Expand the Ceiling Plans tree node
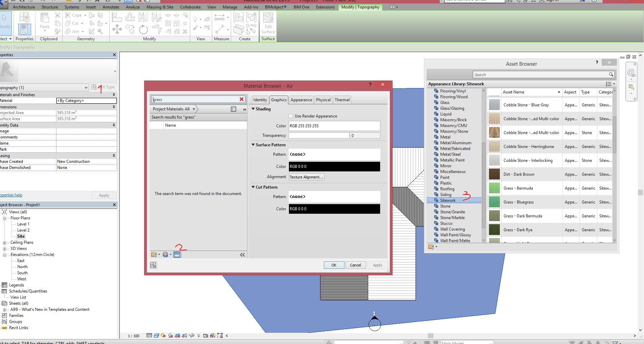The height and width of the screenshot is (344, 644). (x=5, y=242)
